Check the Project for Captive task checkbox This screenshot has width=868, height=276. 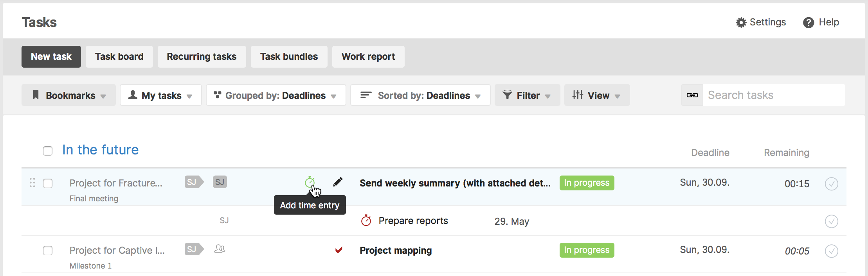(48, 251)
